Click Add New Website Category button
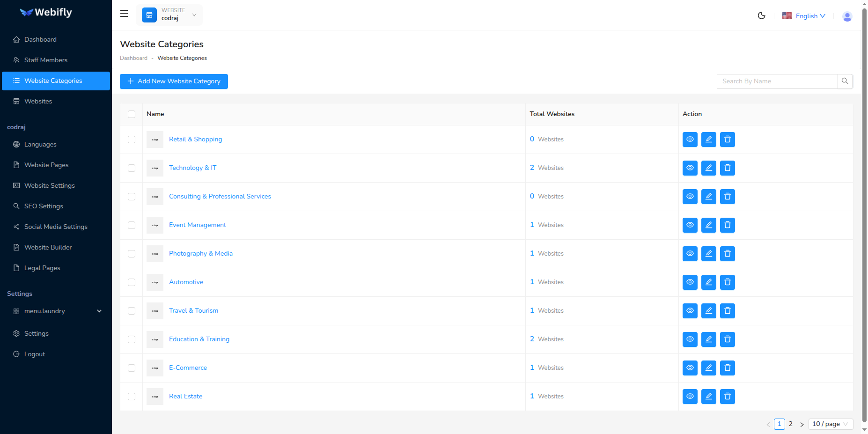Viewport: 868px width, 434px height. (x=174, y=81)
